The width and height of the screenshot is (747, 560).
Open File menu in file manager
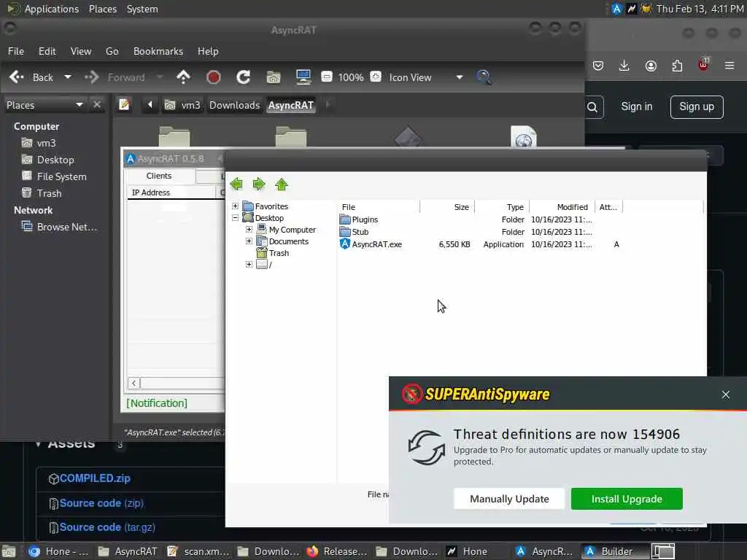click(x=16, y=51)
